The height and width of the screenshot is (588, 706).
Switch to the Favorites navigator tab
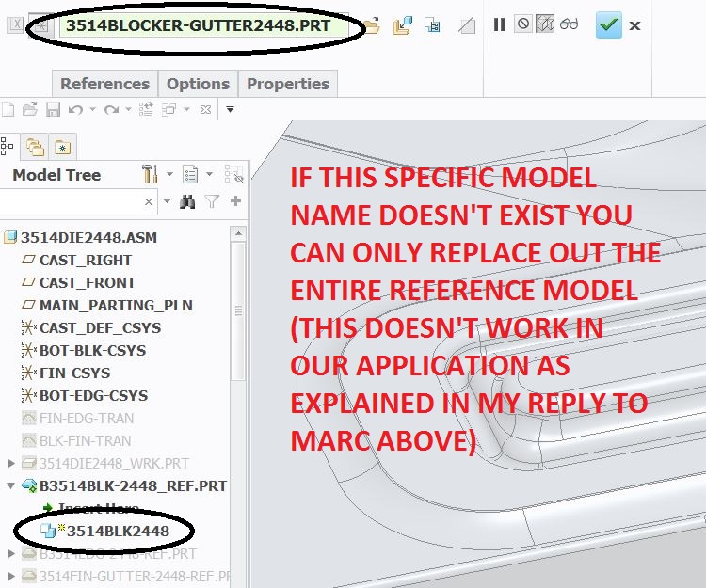coord(62,147)
